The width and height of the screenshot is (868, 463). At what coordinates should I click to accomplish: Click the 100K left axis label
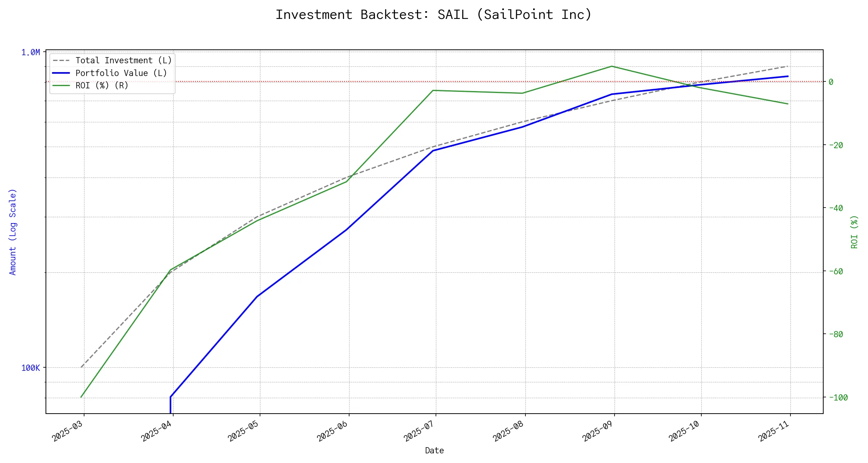coord(30,368)
